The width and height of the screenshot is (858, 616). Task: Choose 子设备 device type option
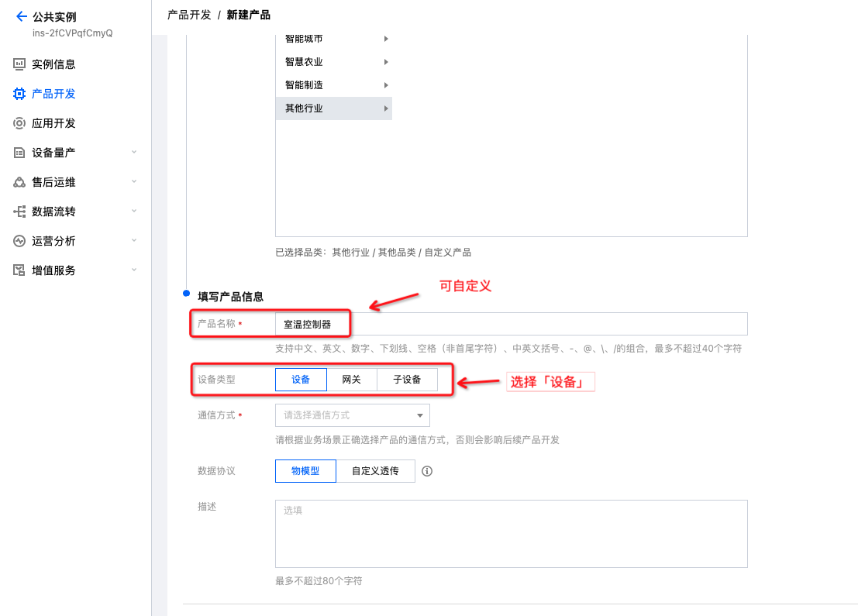click(407, 380)
